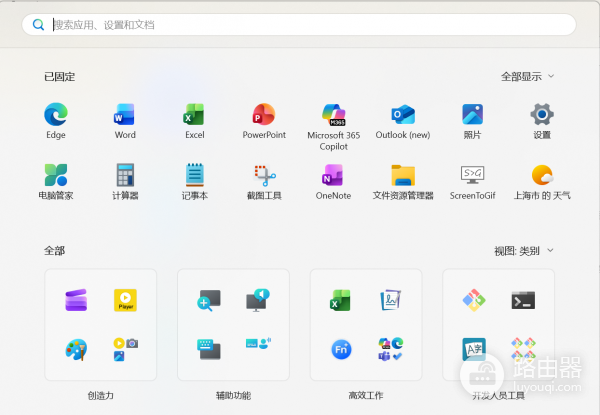Open the pinned Excel app
This screenshot has width=600, height=415.
[x=194, y=121]
